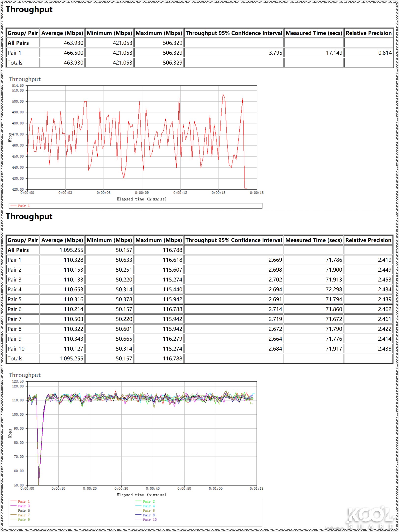
Task: Click the 466.500 average throughput cell
Action: coord(73,53)
